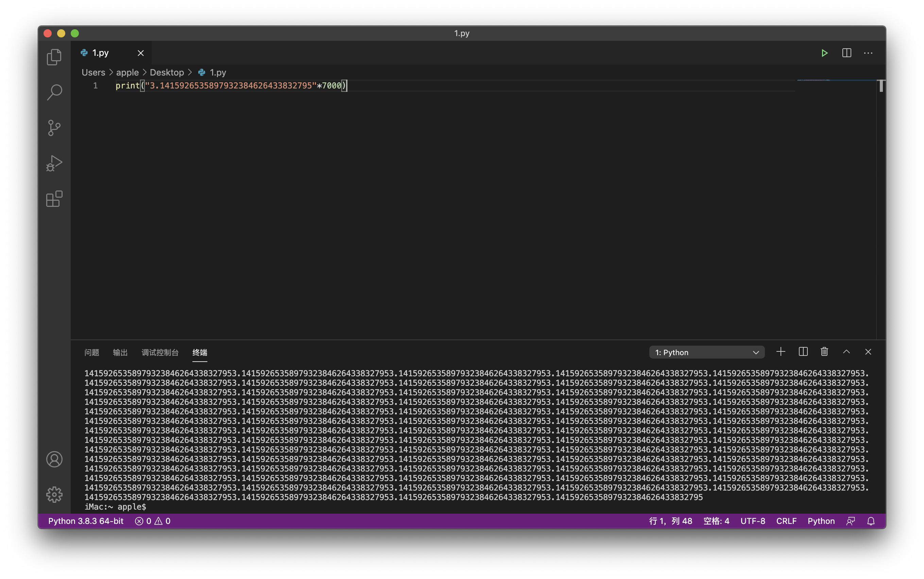
Task: Click line number 1 in gutter
Action: click(x=95, y=85)
